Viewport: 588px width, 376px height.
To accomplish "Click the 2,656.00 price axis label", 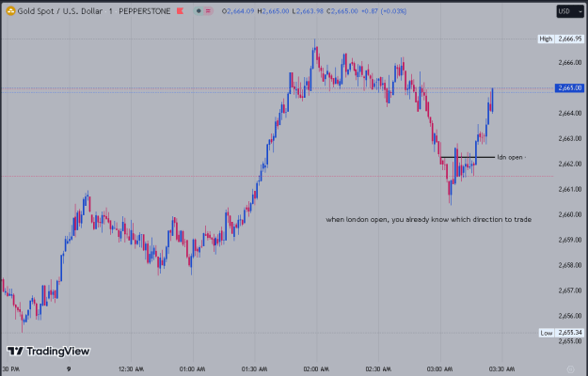I will point(570,316).
